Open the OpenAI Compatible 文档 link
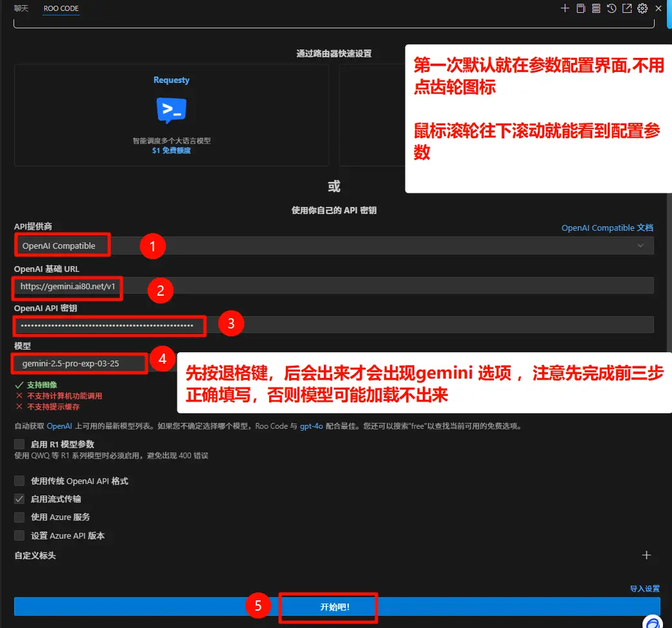 607,228
